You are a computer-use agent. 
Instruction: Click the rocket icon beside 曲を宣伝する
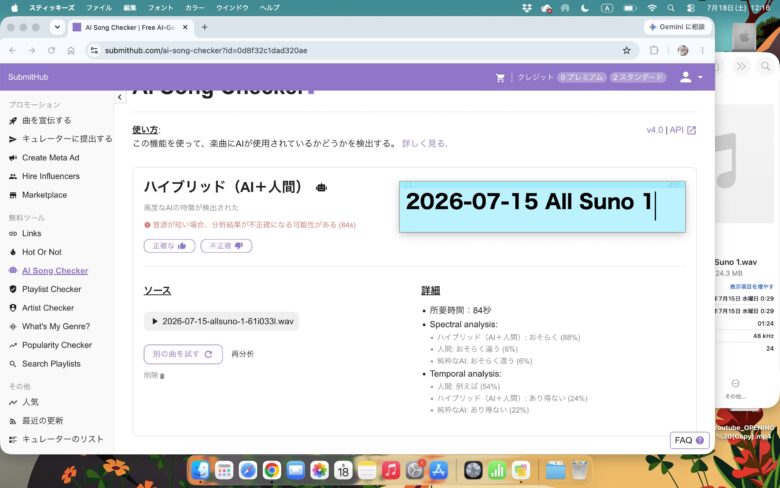click(13, 120)
